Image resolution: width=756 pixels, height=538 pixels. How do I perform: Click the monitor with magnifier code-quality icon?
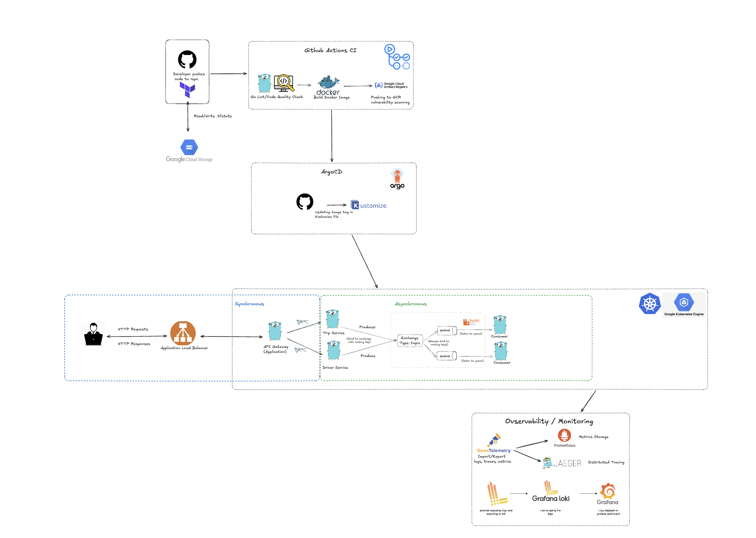tap(284, 83)
